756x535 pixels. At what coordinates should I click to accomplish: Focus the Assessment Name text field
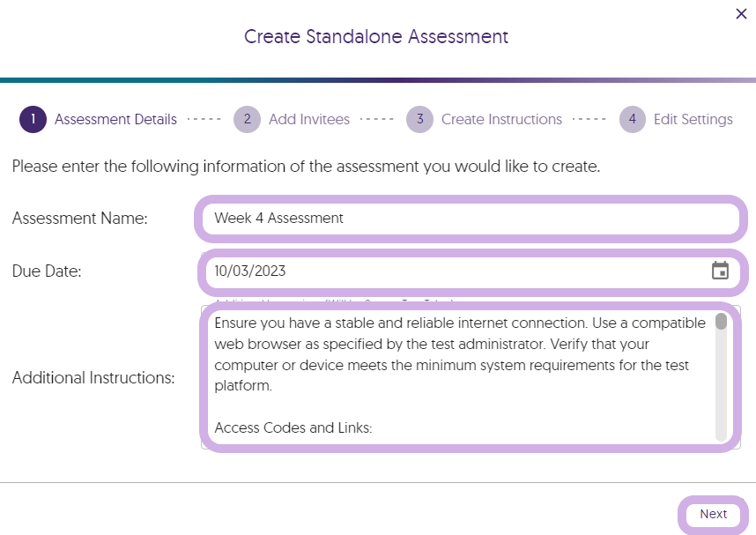(x=471, y=218)
